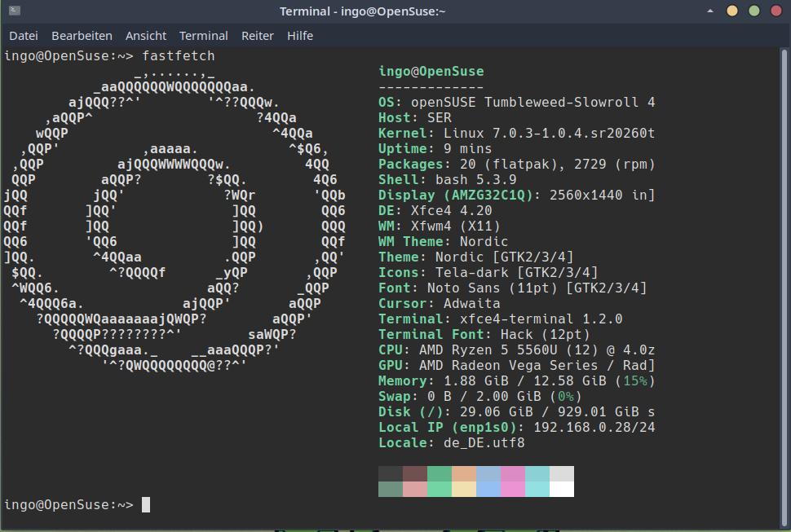Click the green maximize window button
The width and height of the screenshot is (791, 532).
coord(754,11)
